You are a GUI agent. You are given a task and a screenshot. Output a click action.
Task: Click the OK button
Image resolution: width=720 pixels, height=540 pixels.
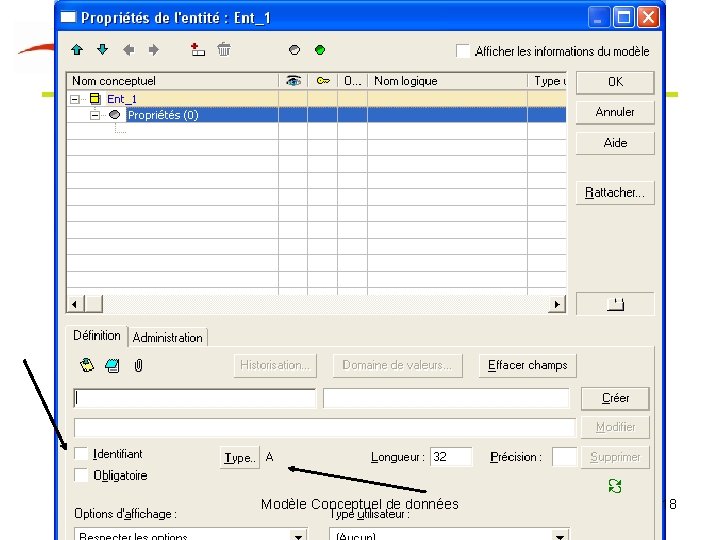(615, 82)
